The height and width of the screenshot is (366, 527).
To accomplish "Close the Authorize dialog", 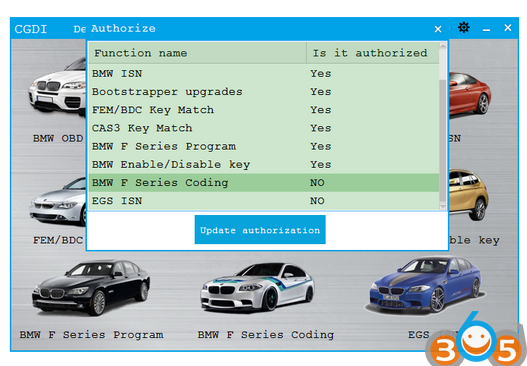I will [438, 29].
